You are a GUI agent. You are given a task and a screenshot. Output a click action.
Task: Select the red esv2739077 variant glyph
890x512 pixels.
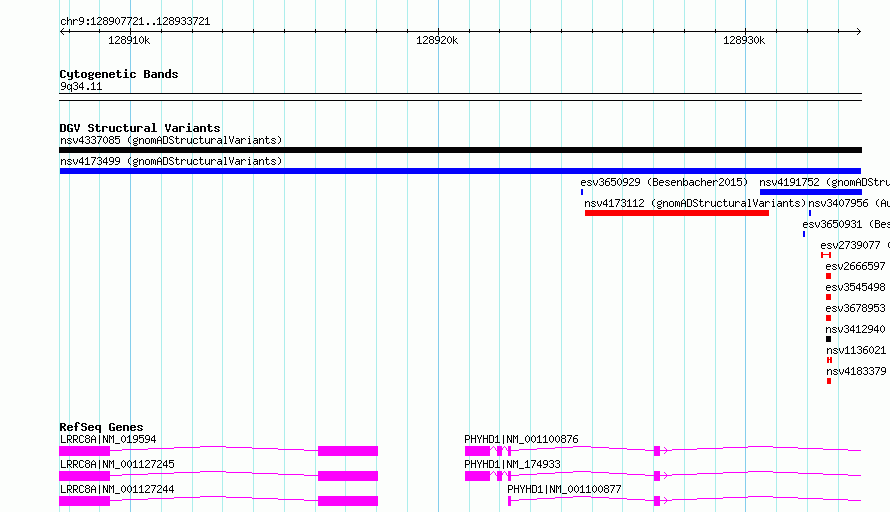tap(826, 255)
